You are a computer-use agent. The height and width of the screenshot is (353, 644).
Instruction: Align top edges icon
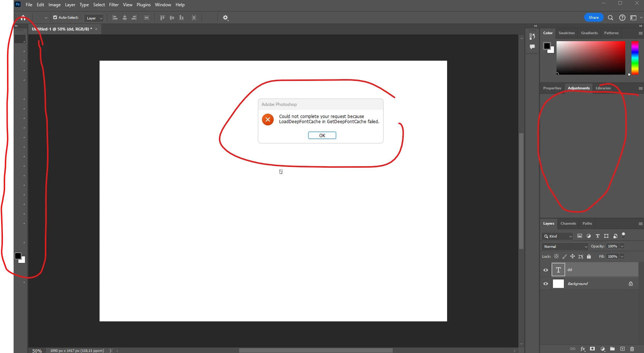[162, 18]
